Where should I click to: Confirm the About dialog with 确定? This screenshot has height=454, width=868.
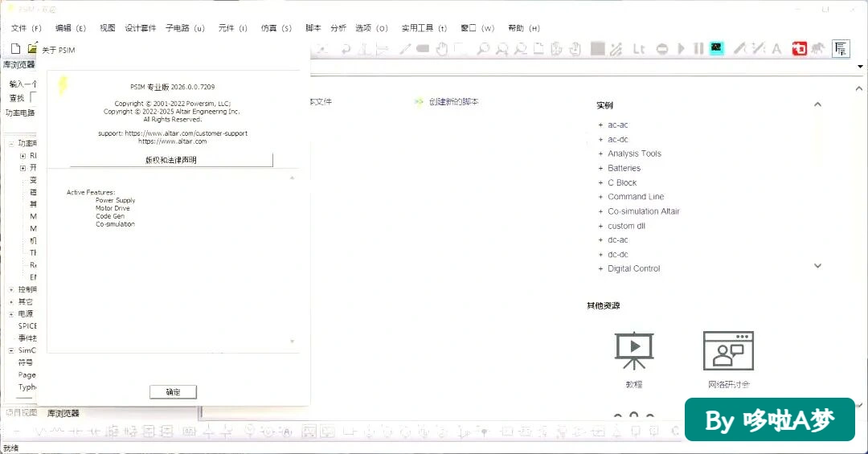173,392
